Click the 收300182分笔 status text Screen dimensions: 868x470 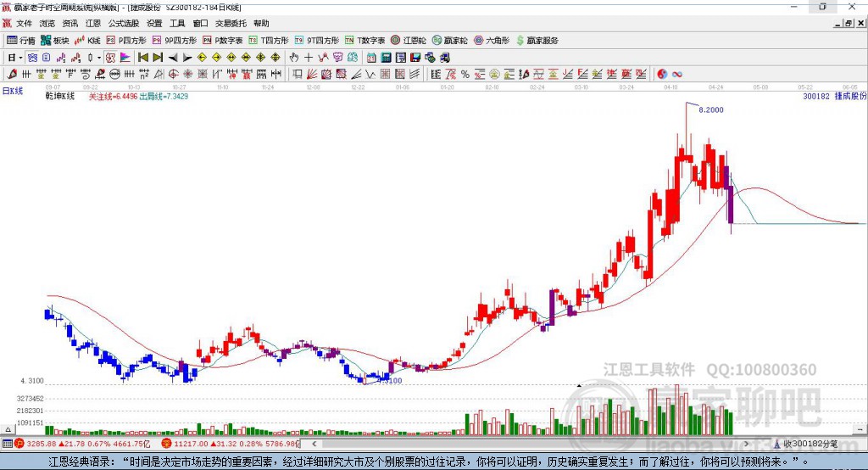[x=810, y=444]
